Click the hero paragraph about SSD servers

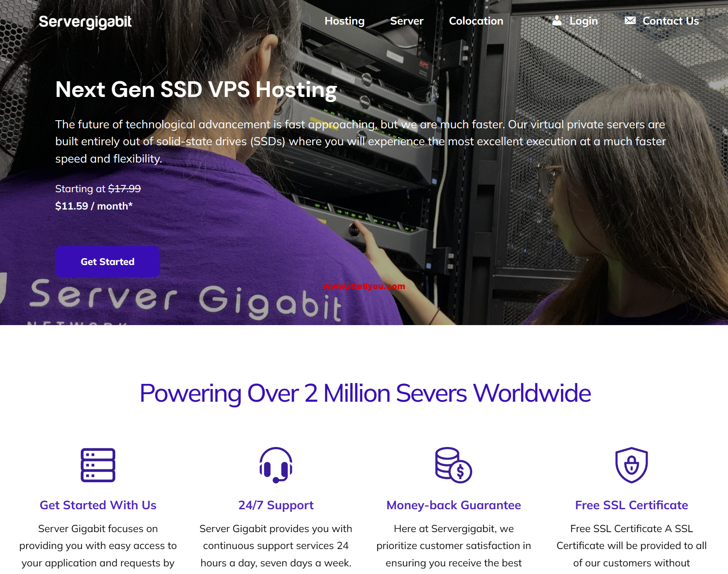pyautogui.click(x=360, y=141)
